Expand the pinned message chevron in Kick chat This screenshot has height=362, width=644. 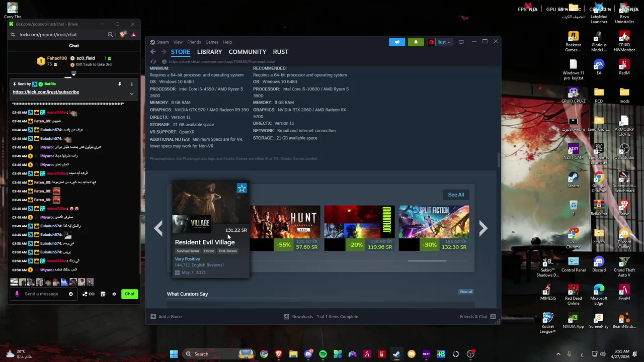(x=132, y=94)
